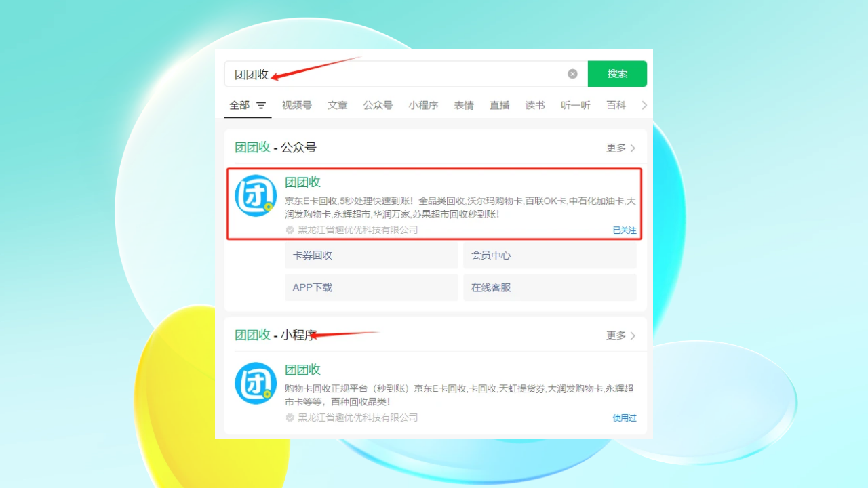868x488 pixels.
Task: Switch to the 百科 tab
Action: click(x=616, y=105)
